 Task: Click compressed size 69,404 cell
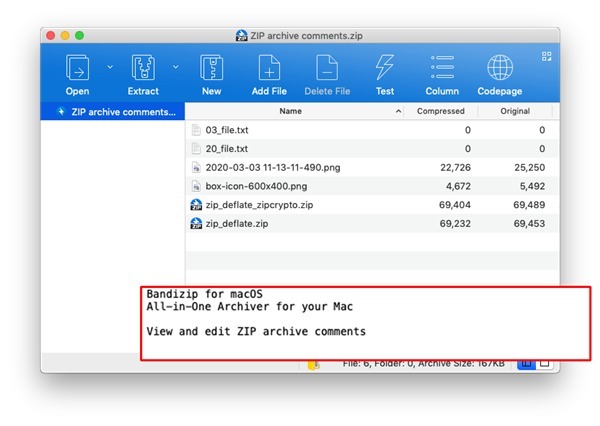455,205
